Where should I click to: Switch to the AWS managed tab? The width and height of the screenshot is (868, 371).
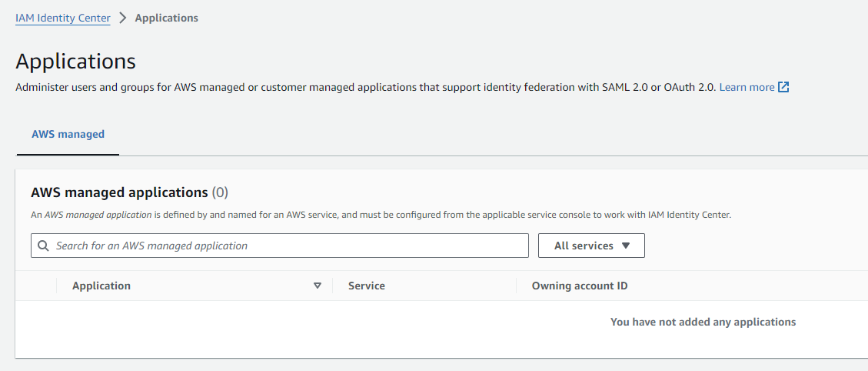tap(68, 134)
